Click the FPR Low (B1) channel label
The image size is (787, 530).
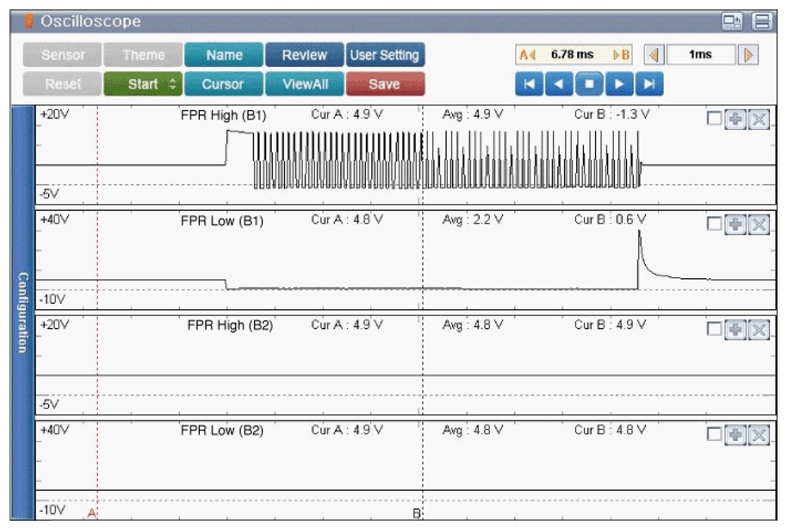[222, 220]
